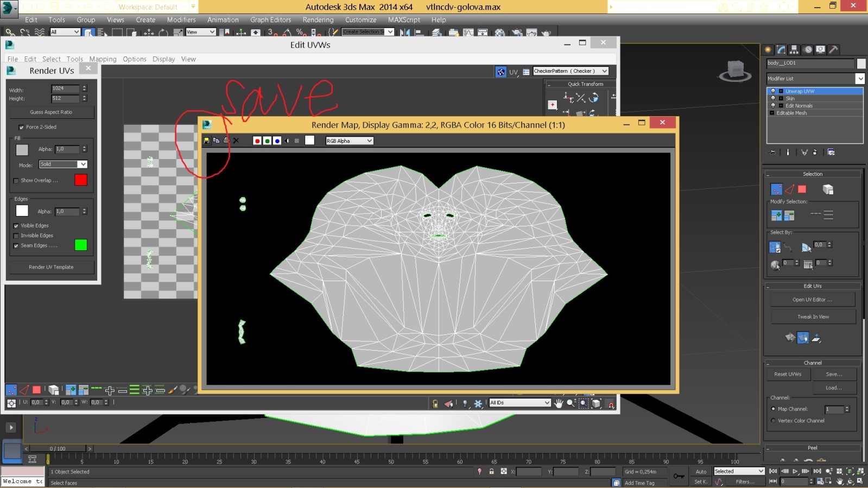Open Modifier List dropdown
Viewport: 868px width, 488px height.
815,79
